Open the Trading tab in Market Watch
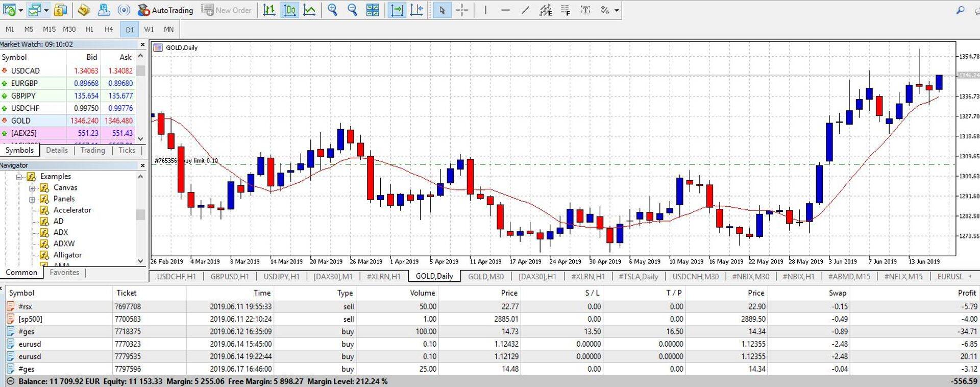The image size is (980, 387). [x=92, y=150]
